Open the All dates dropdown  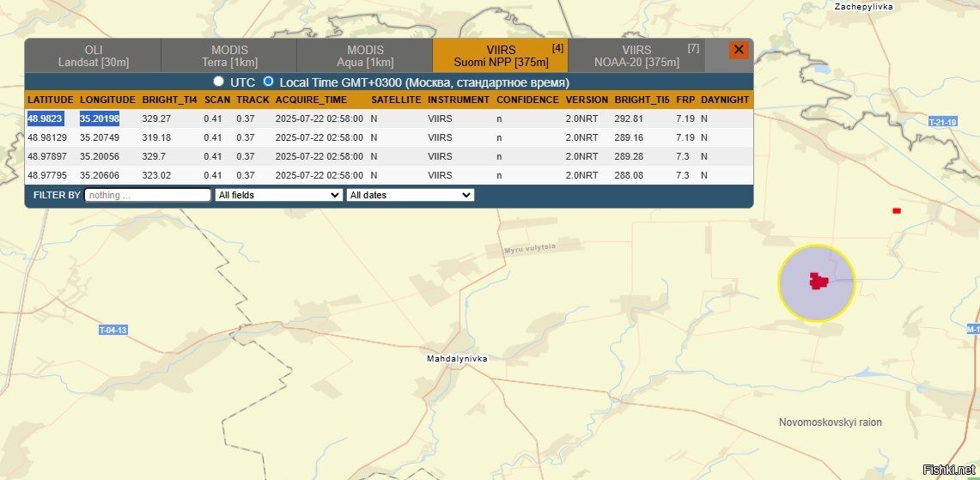410,195
